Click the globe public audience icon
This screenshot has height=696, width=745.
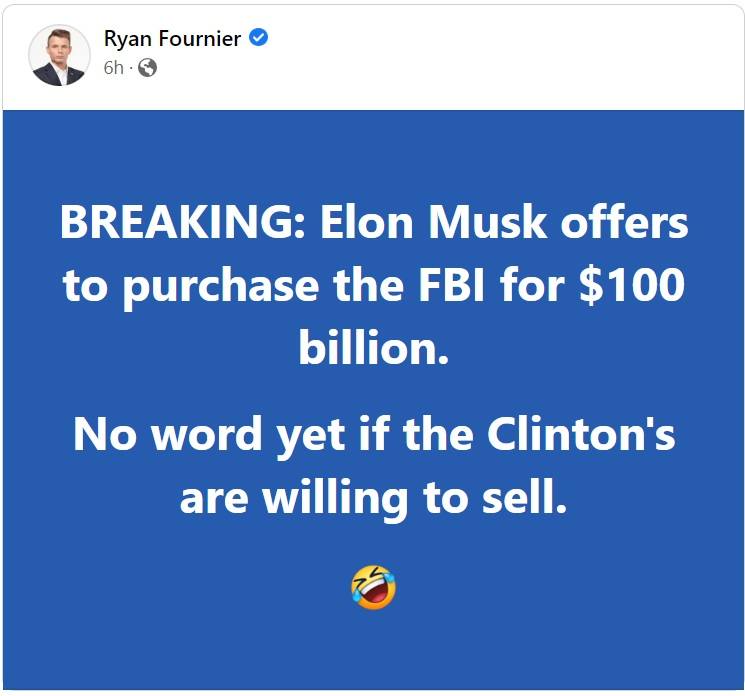(x=147, y=68)
